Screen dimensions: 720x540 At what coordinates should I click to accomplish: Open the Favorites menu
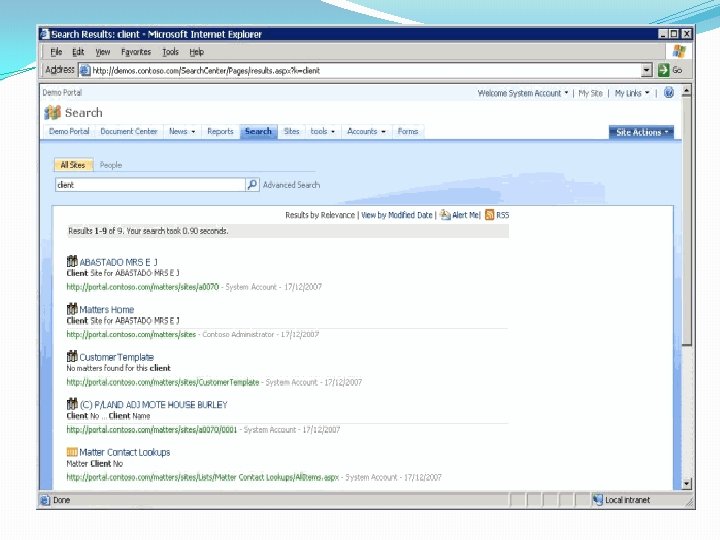coord(136,52)
